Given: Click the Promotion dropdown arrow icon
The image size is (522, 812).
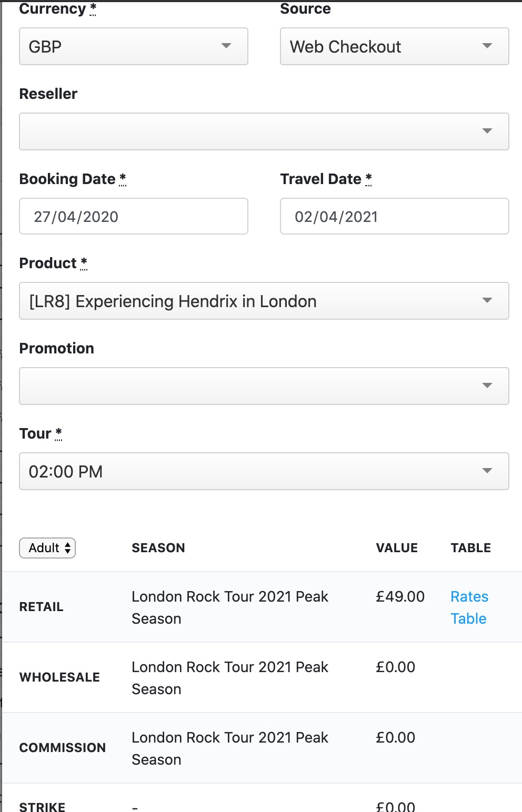Looking at the screenshot, I should point(487,385).
